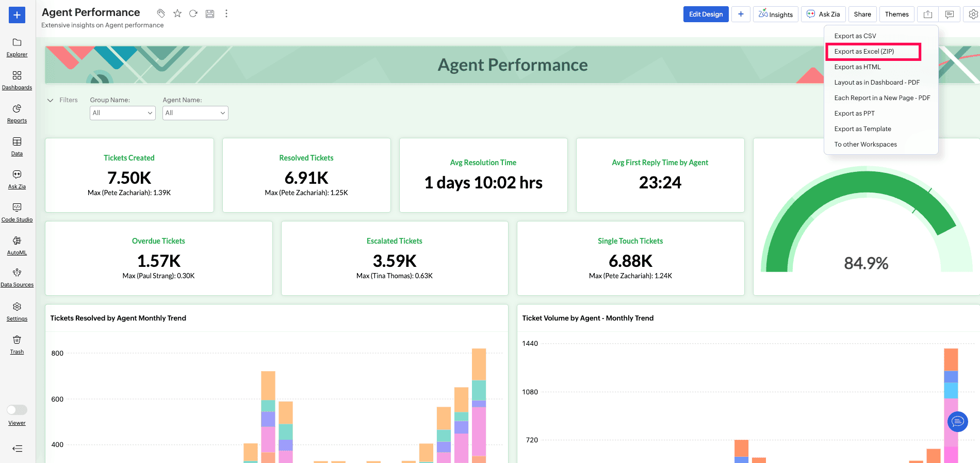Viewport: 980px width, 463px height.
Task: Open the Themes button
Action: pos(897,14)
